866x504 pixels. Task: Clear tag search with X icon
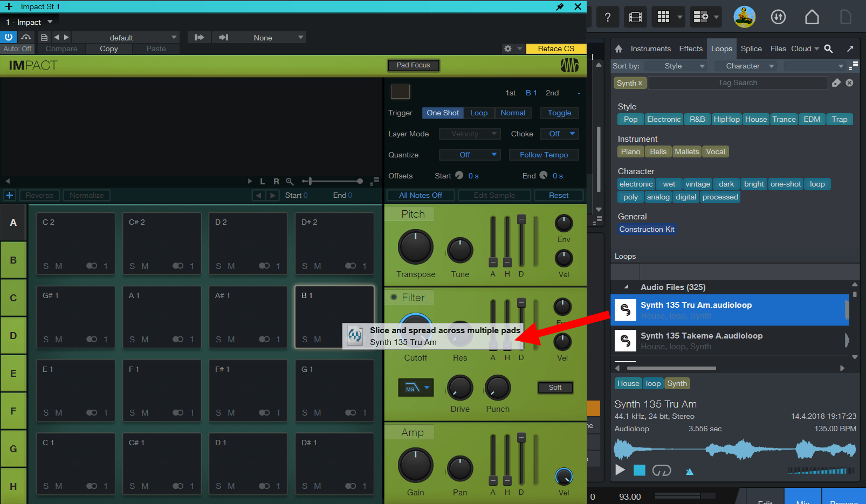tap(849, 82)
